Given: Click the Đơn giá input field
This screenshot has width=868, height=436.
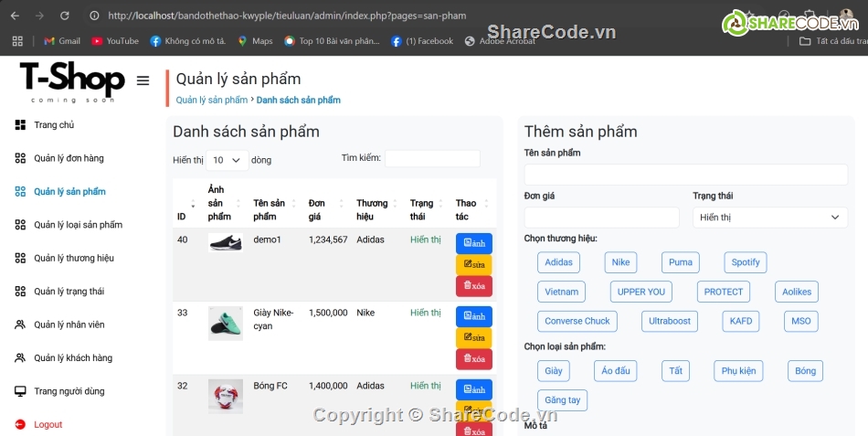Looking at the screenshot, I should (602, 218).
